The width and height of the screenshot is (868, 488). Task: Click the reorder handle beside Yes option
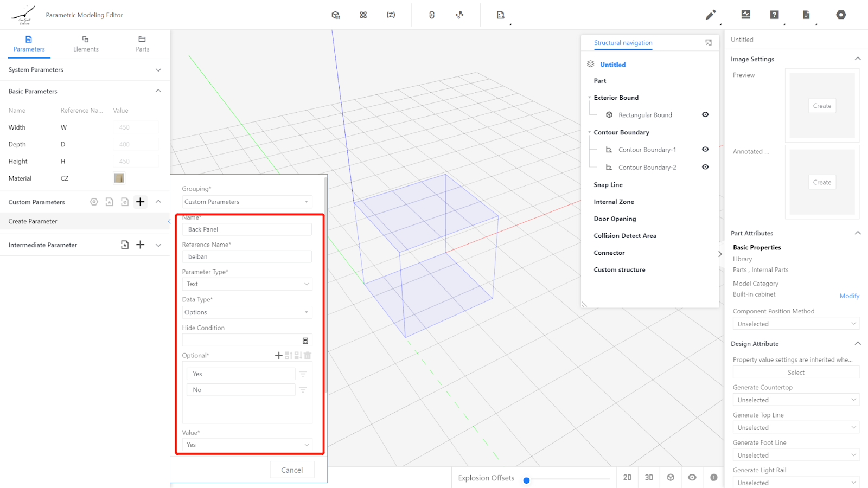(x=303, y=374)
